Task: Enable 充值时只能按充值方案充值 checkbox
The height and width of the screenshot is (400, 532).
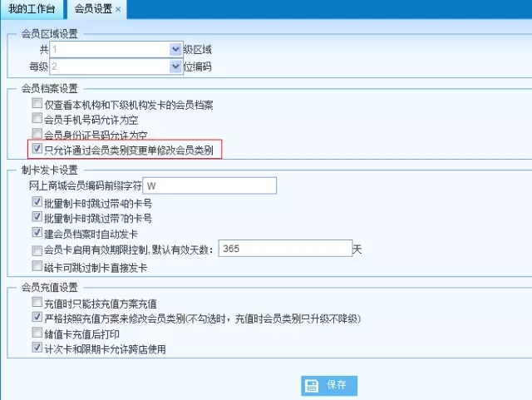Action: pos(37,302)
